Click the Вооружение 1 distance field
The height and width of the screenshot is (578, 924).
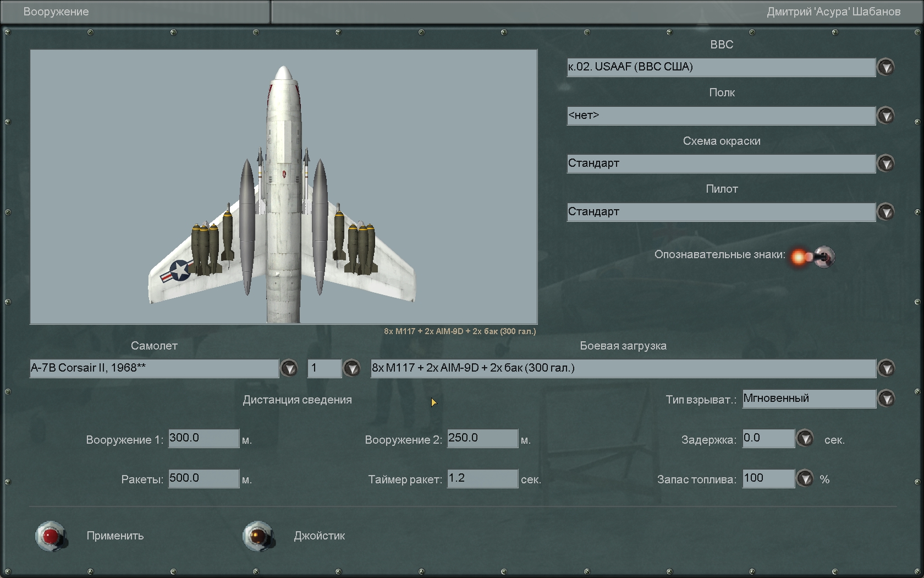(x=204, y=438)
